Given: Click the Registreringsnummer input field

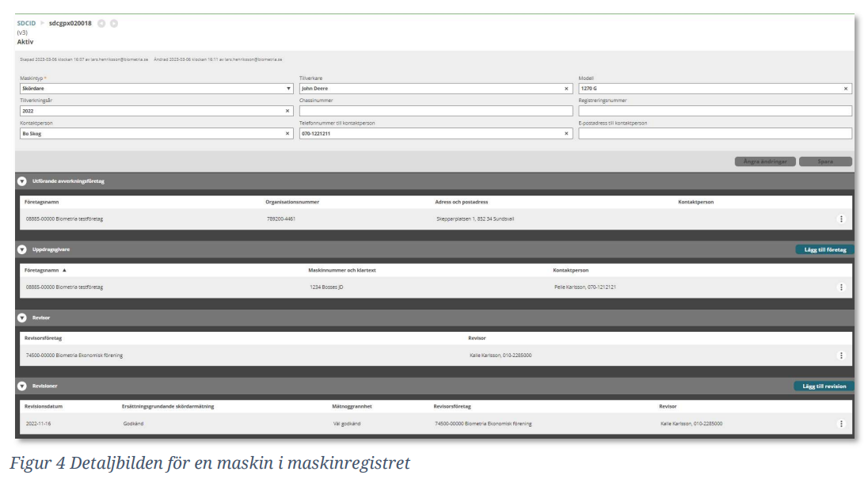Looking at the screenshot, I should click(714, 111).
